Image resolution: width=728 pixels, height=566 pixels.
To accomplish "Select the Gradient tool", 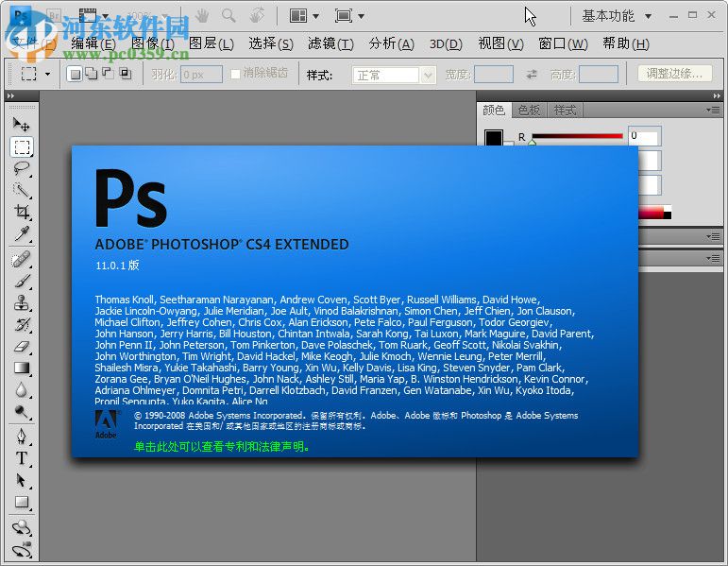I will [x=22, y=368].
